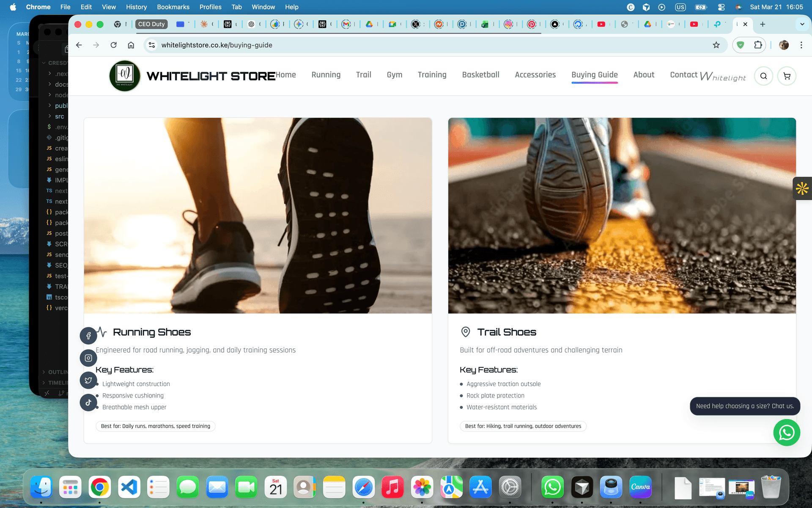This screenshot has height=508, width=812.
Task: Open the green shield extension
Action: tap(741, 45)
